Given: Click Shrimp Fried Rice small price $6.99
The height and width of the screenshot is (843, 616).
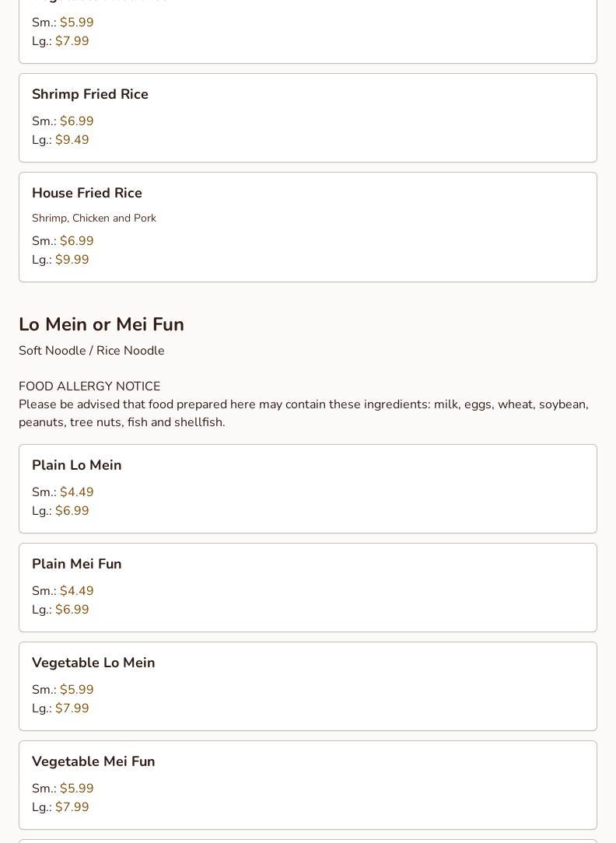Looking at the screenshot, I should (x=76, y=121).
